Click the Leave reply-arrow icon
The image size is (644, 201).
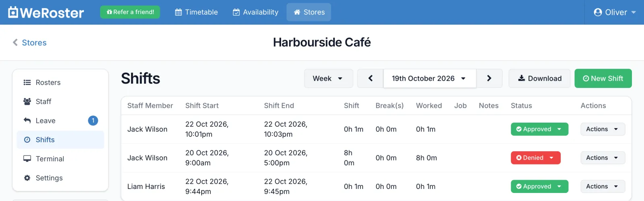[27, 120]
